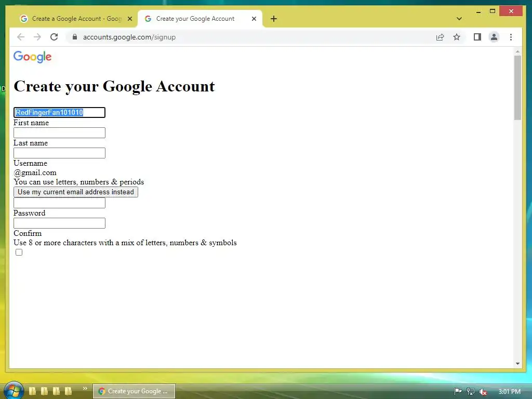
Task: Select the 'Create your Google Account' tab
Action: coord(200,19)
